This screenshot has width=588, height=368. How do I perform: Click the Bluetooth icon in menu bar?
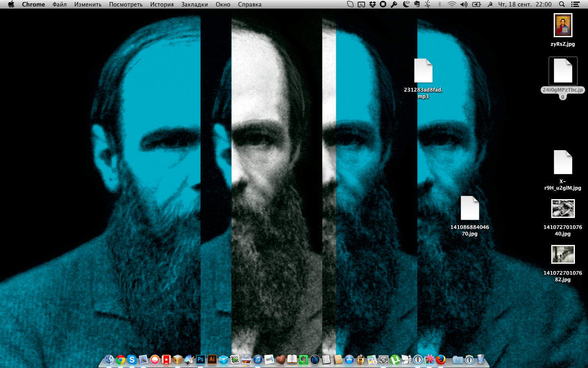point(439,4)
